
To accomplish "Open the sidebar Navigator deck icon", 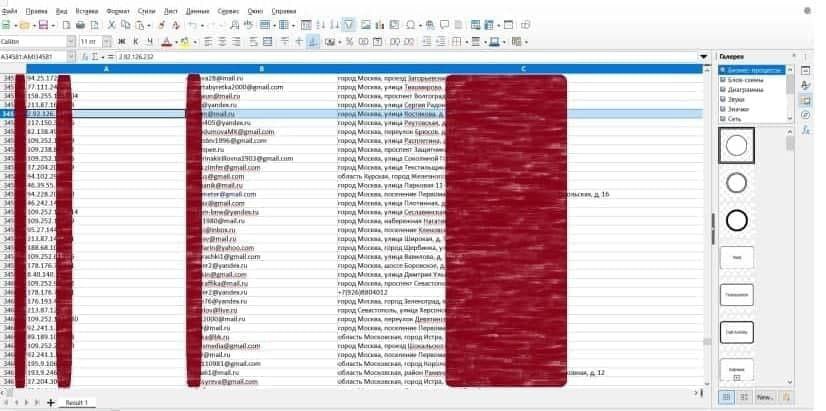I will 805,115.
